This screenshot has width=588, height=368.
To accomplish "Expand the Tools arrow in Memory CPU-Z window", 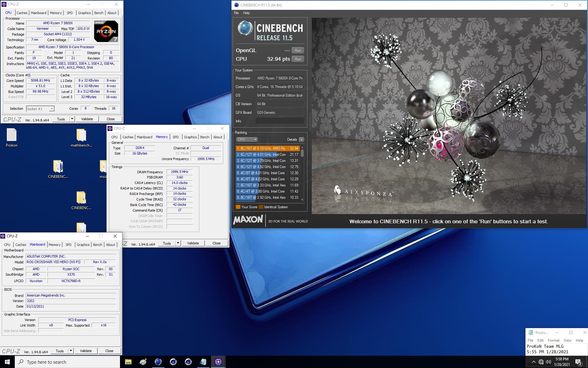I will coord(178,243).
